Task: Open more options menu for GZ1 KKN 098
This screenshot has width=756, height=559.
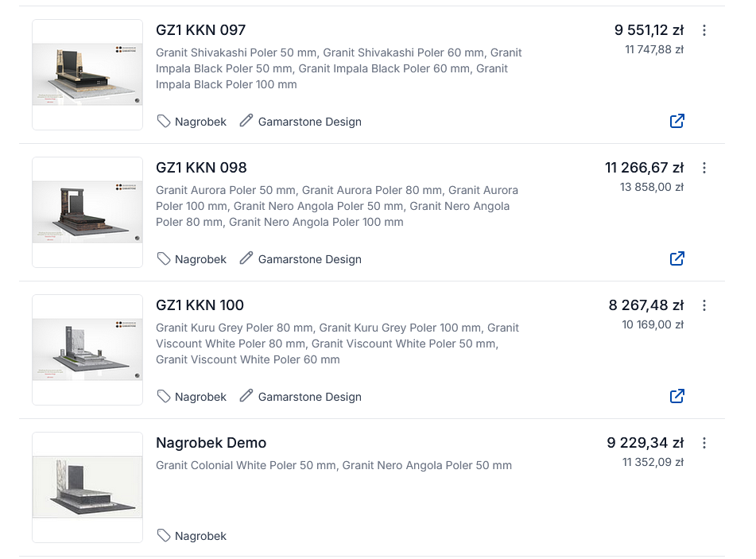Action: [x=704, y=168]
